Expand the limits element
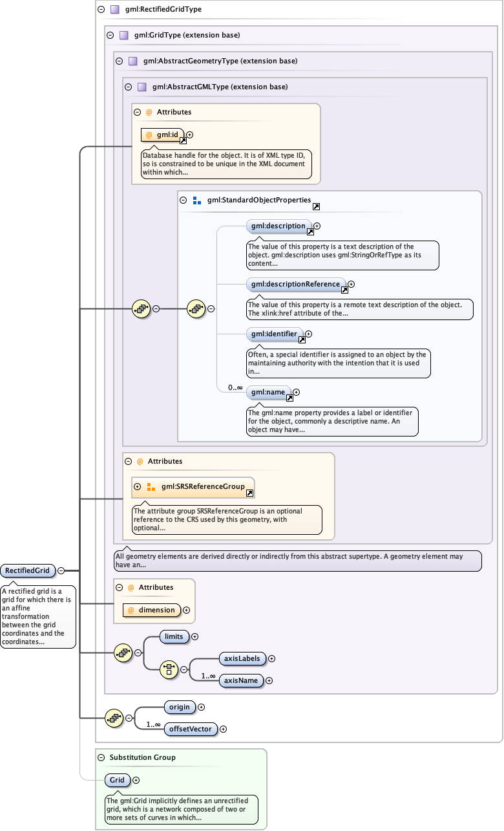 pyautogui.click(x=195, y=637)
